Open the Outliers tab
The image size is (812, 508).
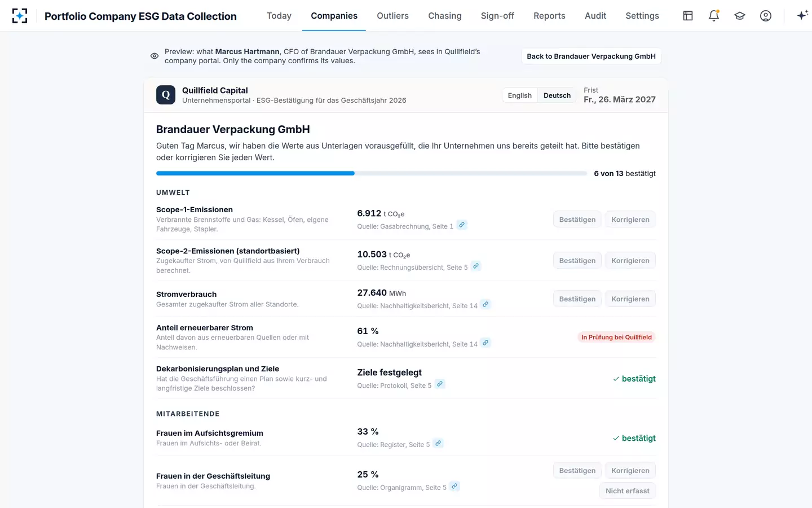(x=392, y=16)
